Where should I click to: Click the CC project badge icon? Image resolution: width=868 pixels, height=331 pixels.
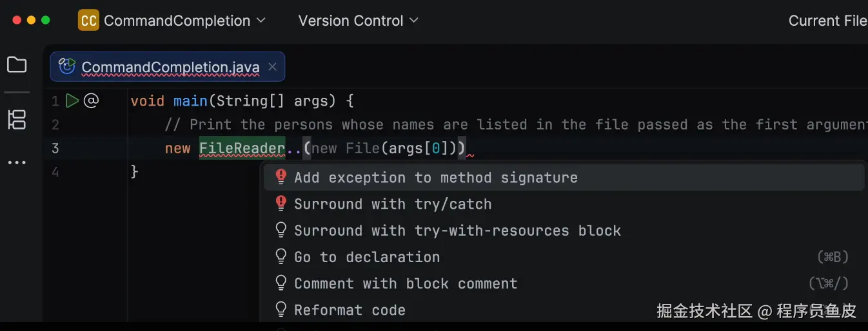pos(88,21)
